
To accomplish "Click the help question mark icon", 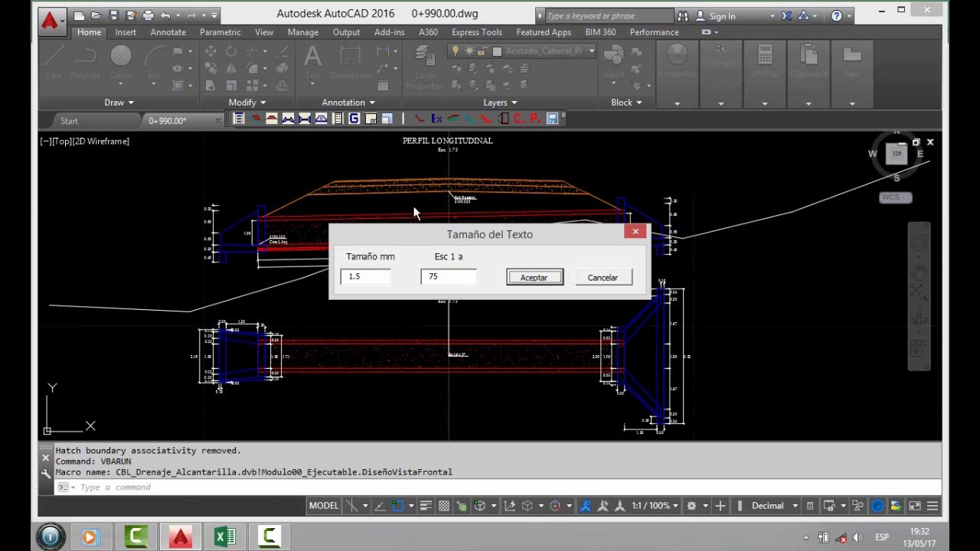I will [x=836, y=15].
